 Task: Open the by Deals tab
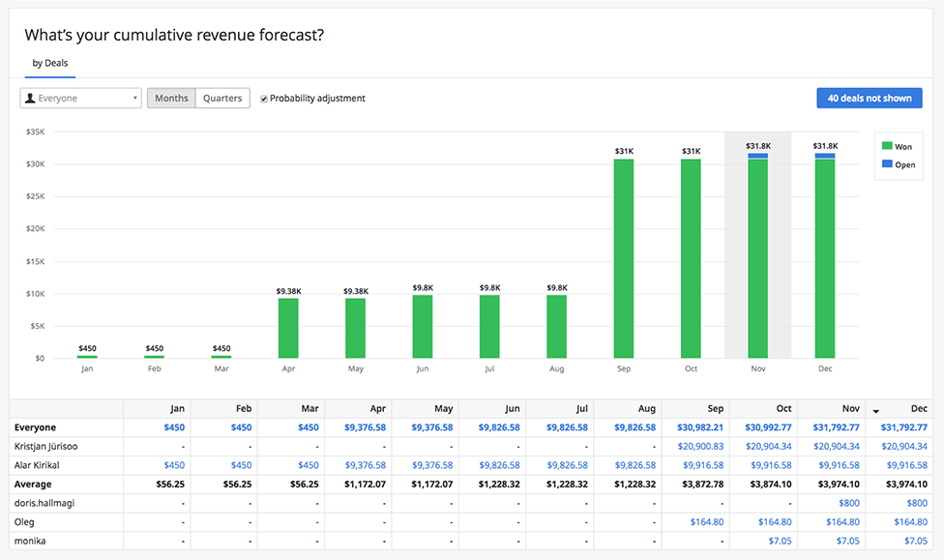tap(50, 63)
